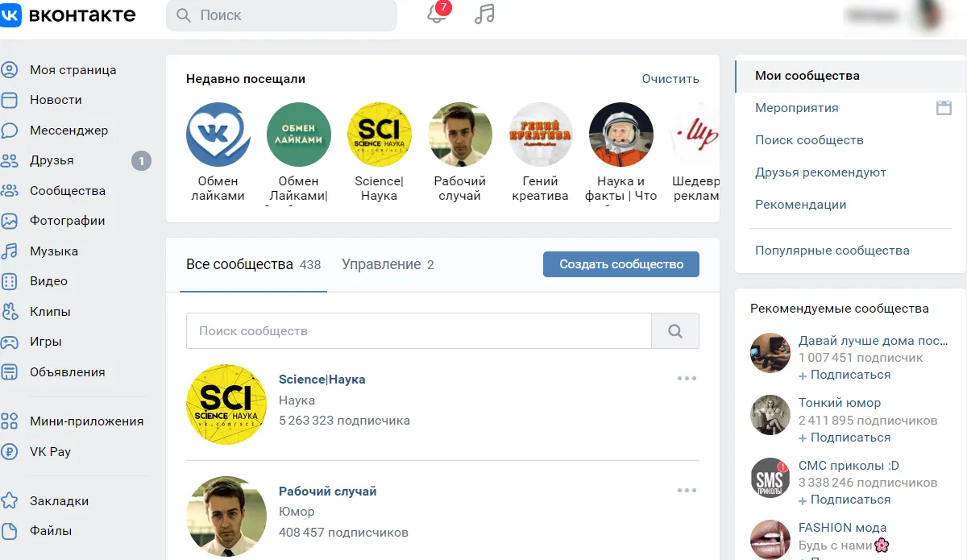Click the Фотографии photo icon
Image resolution: width=967 pixels, height=560 pixels.
coord(10,221)
